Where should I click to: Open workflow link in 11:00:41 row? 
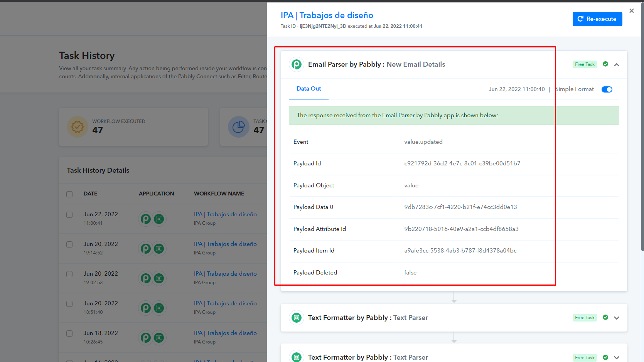click(225, 214)
